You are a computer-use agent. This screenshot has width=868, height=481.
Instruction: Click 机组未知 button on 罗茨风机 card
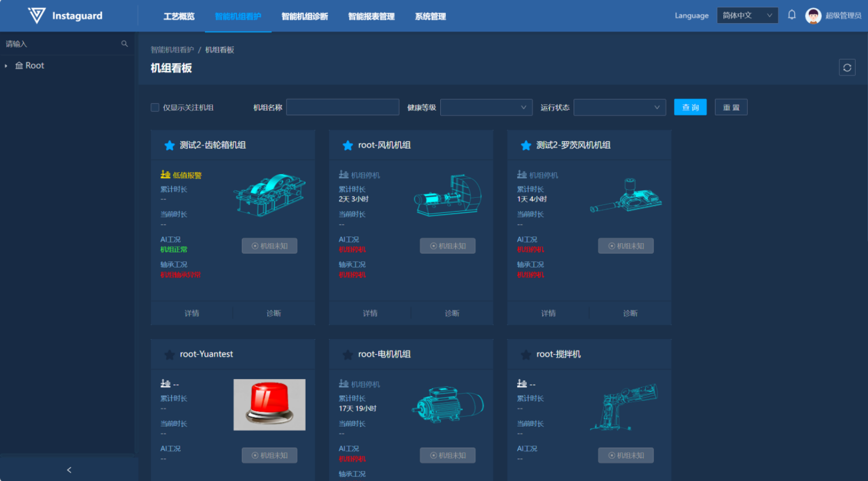click(626, 246)
